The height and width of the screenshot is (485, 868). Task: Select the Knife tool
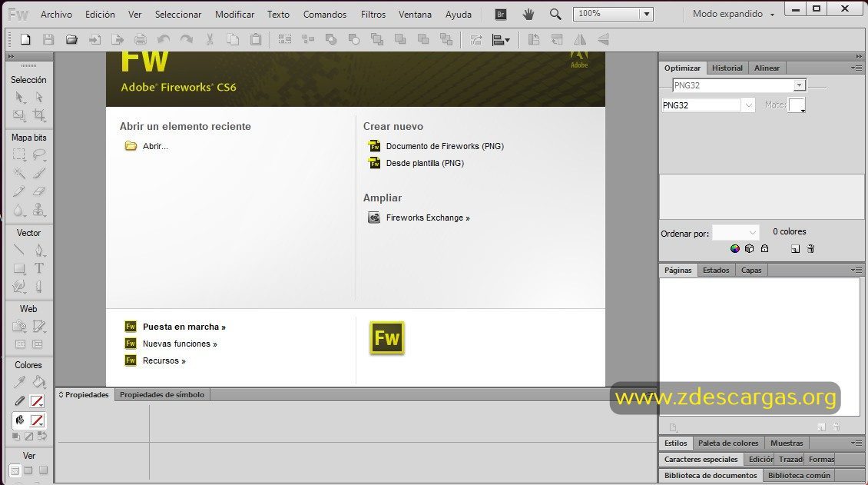coord(38,286)
